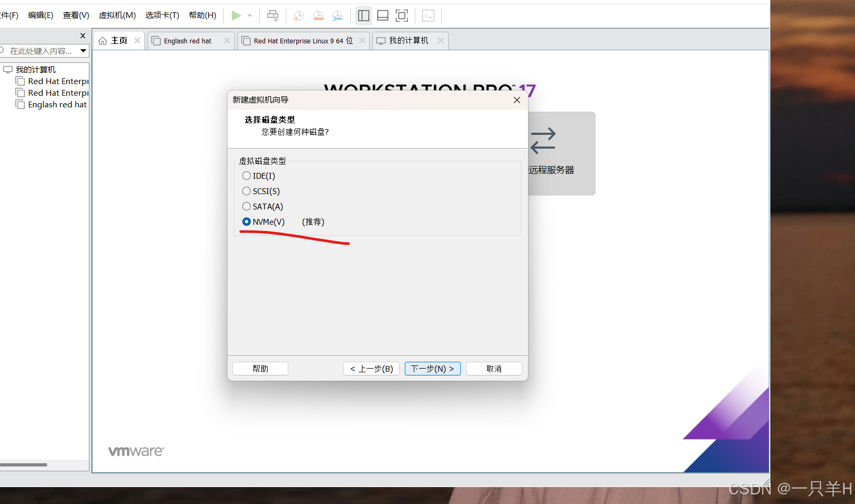Select second Red Hat Enterprise VM in tree
The width and height of the screenshot is (855, 504).
click(58, 93)
